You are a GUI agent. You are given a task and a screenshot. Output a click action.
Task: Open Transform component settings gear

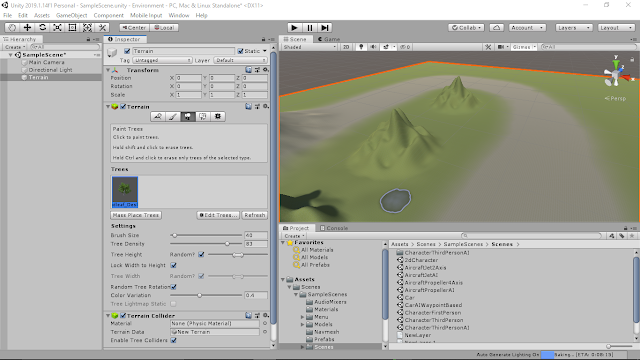pos(266,70)
